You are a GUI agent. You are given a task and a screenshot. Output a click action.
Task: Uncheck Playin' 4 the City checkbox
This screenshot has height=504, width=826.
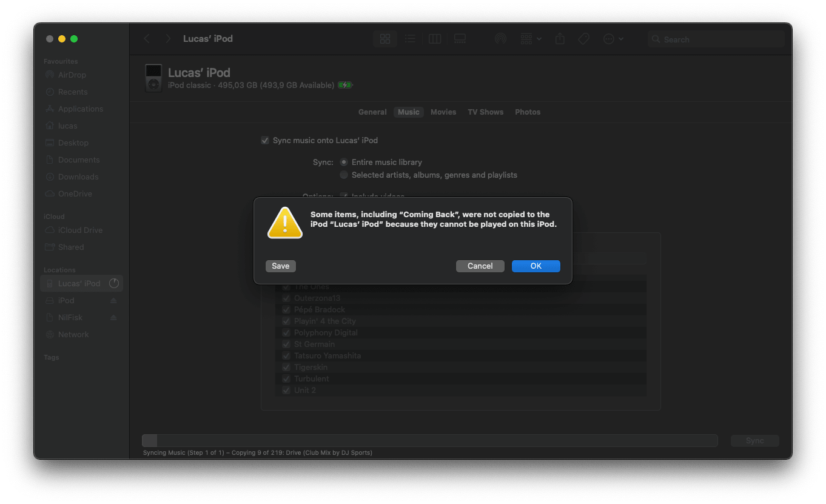tap(286, 321)
